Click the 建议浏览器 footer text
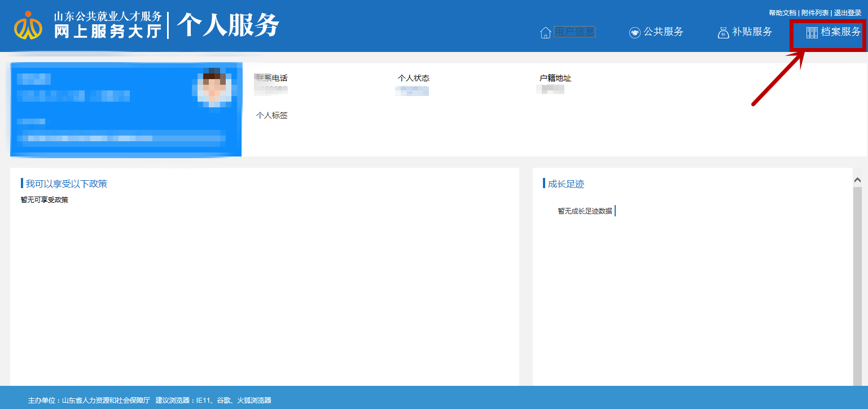This screenshot has height=409, width=868. point(213,400)
